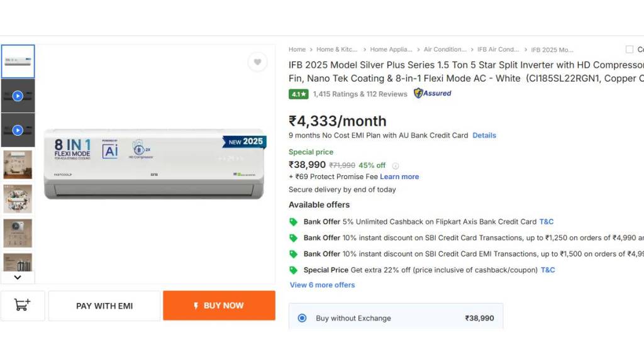Click the wishlist heart icon
The width and height of the screenshot is (644, 362).
(x=257, y=62)
